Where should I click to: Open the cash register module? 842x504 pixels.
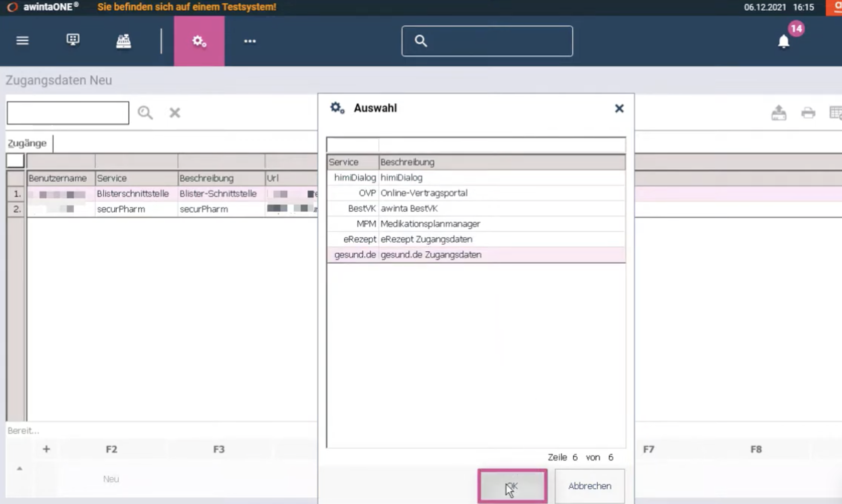[x=123, y=41]
